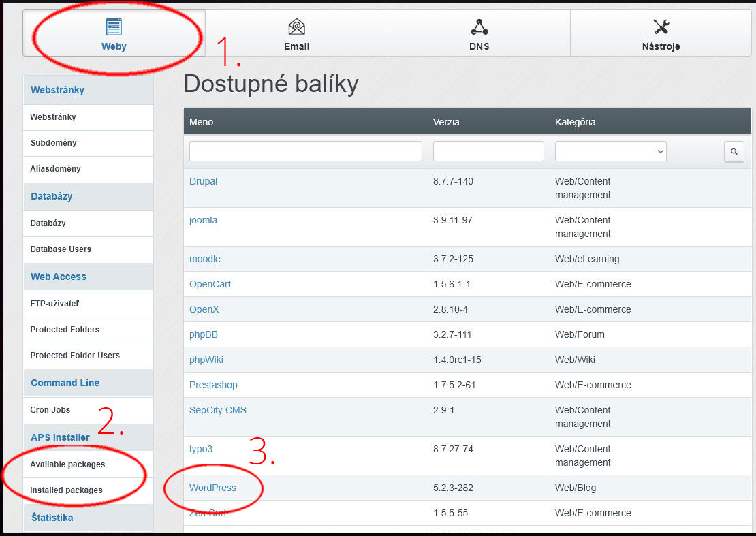
Task: Open the WordPress package link
Action: tap(212, 488)
